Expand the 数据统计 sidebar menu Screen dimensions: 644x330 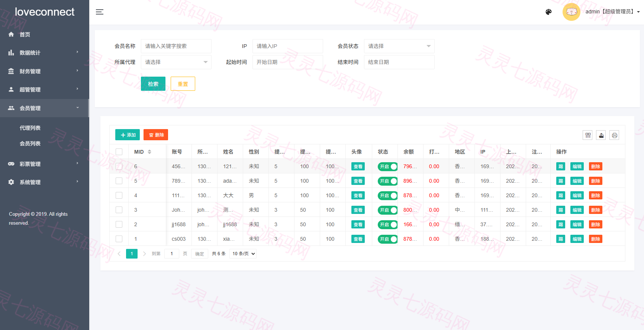[x=45, y=52]
